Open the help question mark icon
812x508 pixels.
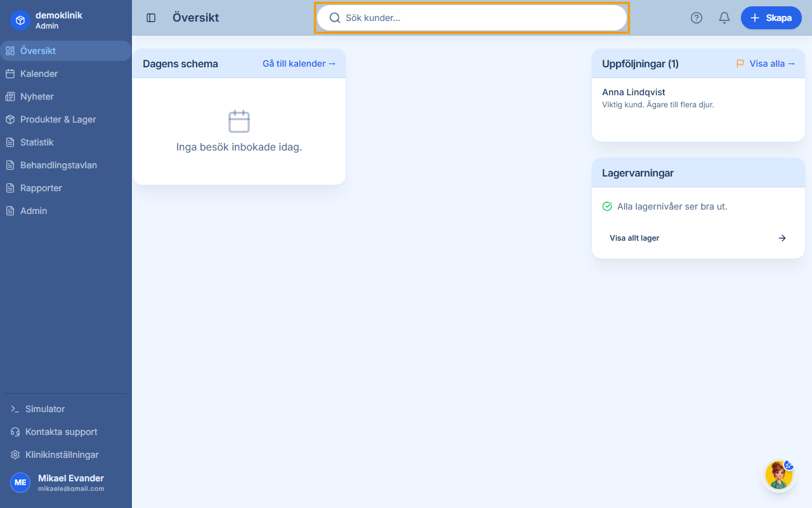[696, 18]
